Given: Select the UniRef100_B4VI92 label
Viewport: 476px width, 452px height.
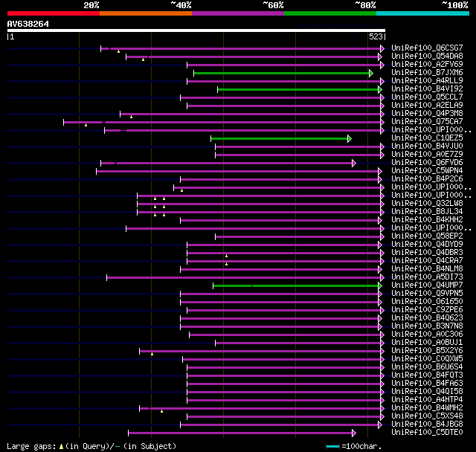Looking at the screenshot, I should 427,89.
